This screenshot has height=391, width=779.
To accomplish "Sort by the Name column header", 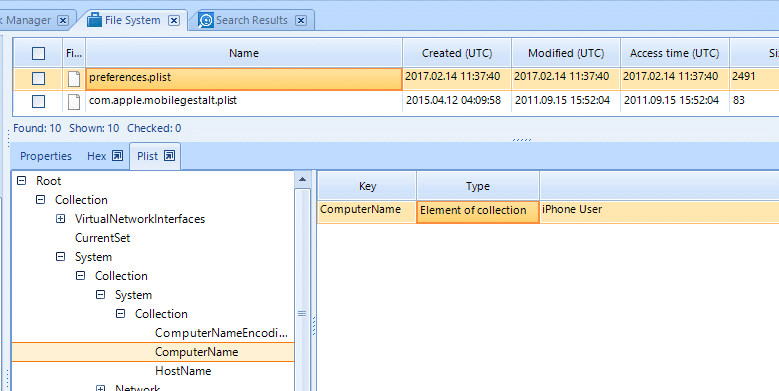I will (244, 53).
